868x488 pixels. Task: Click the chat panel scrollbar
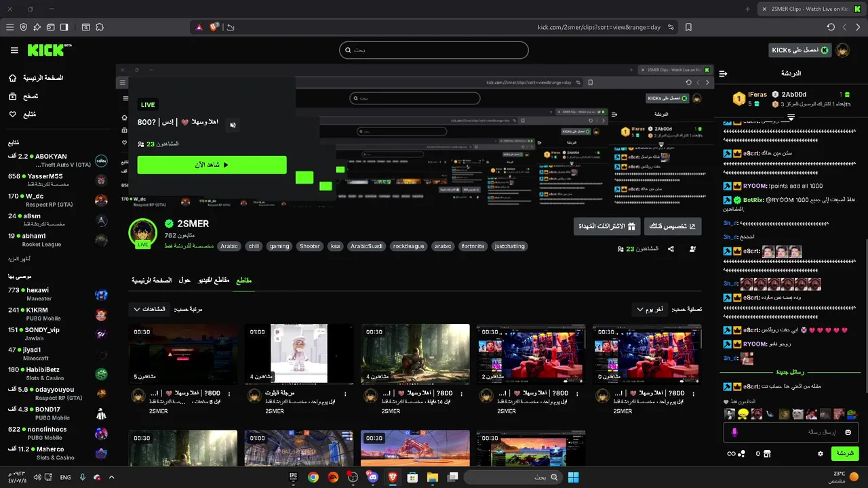tap(865, 315)
